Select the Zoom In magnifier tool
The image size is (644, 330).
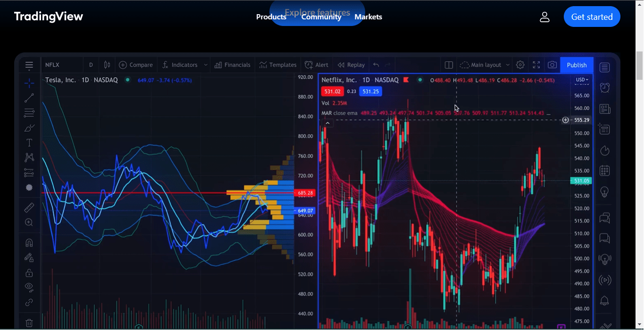29,222
